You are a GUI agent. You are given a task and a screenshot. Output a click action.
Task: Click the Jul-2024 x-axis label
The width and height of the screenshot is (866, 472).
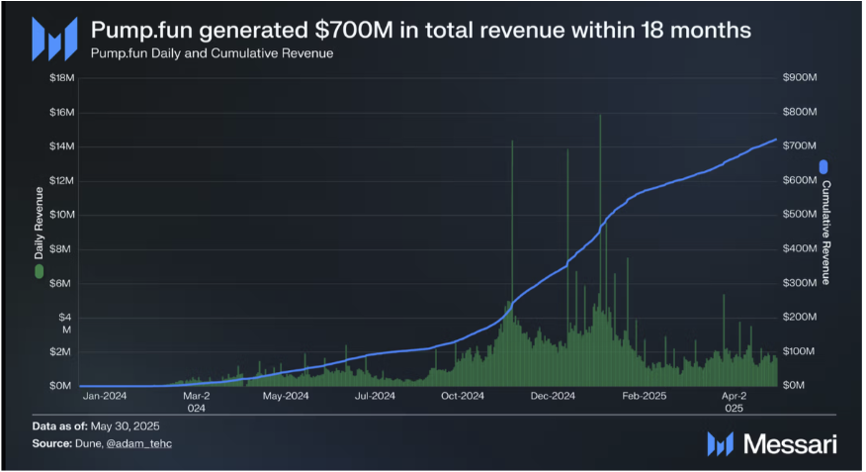tap(375, 396)
